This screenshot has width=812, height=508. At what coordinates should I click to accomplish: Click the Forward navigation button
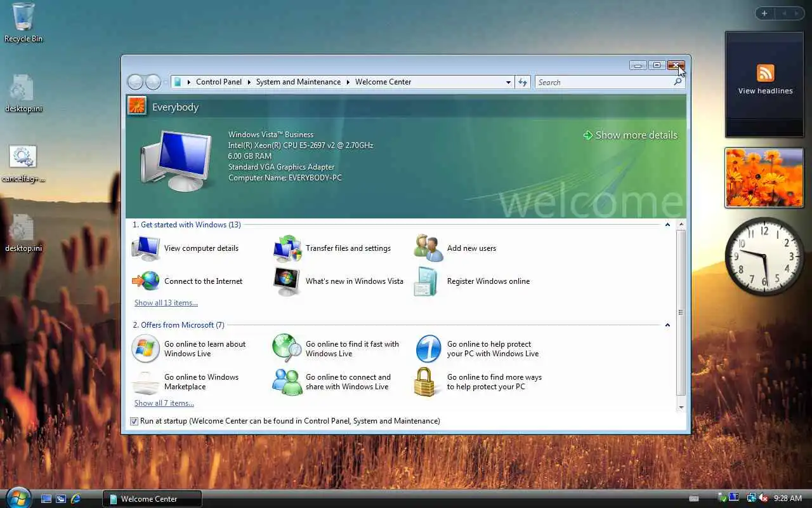[154, 82]
